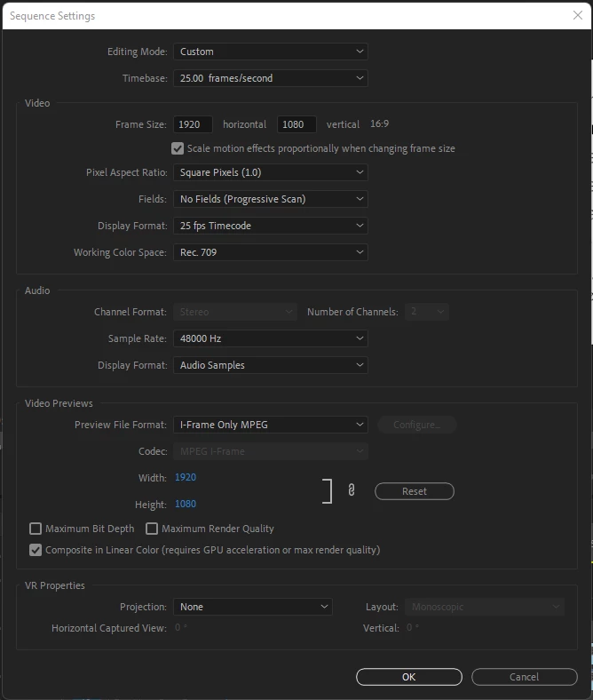Expand the Fields dropdown
The width and height of the screenshot is (593, 700).
click(x=271, y=199)
